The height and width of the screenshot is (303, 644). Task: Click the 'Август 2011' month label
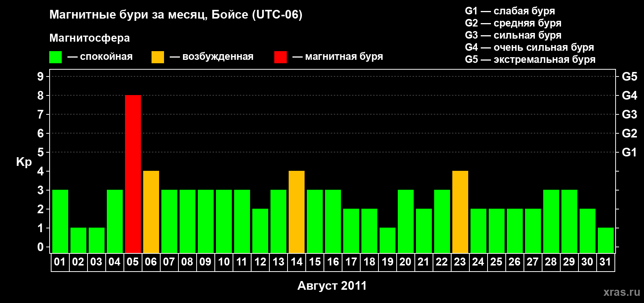pyautogui.click(x=332, y=286)
